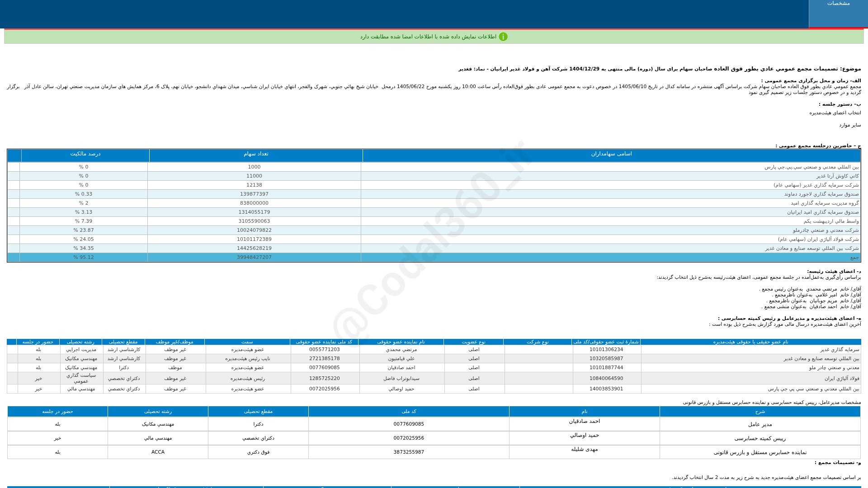Select the 139877397 shares cell
Viewport: 868px width, 488px height.
(x=254, y=194)
